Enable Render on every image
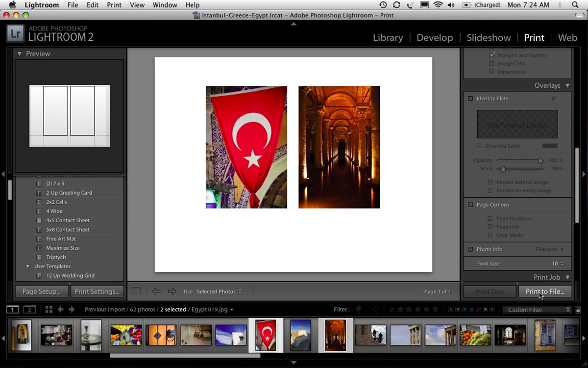Image resolution: width=588 pixels, height=368 pixels. (490, 190)
